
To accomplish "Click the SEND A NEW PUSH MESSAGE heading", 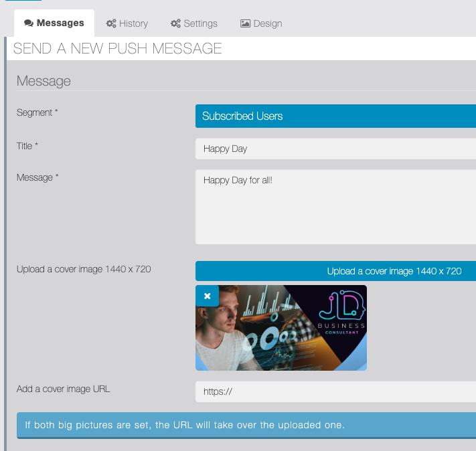I will coord(117,49).
